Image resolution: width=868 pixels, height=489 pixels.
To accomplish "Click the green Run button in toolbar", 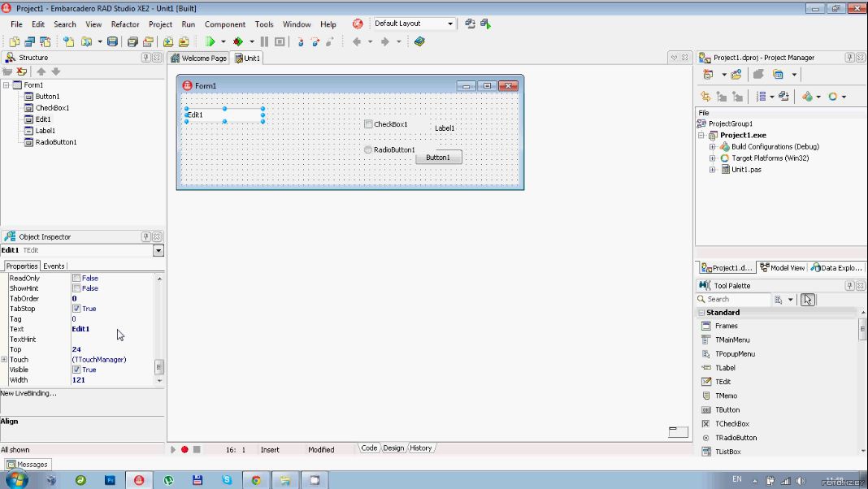I will 210,41.
